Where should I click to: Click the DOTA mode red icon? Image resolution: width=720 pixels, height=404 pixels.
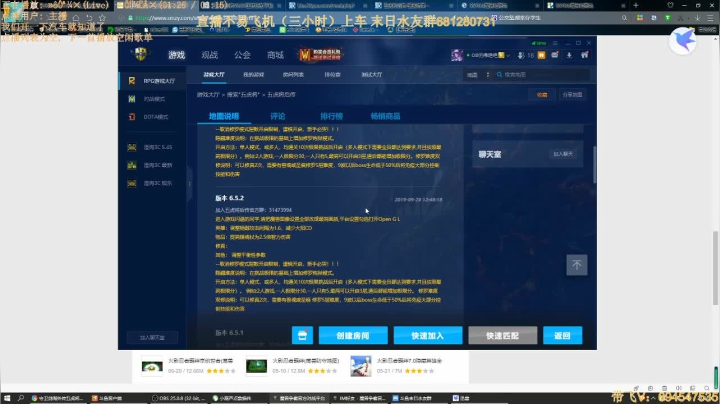pyautogui.click(x=132, y=117)
